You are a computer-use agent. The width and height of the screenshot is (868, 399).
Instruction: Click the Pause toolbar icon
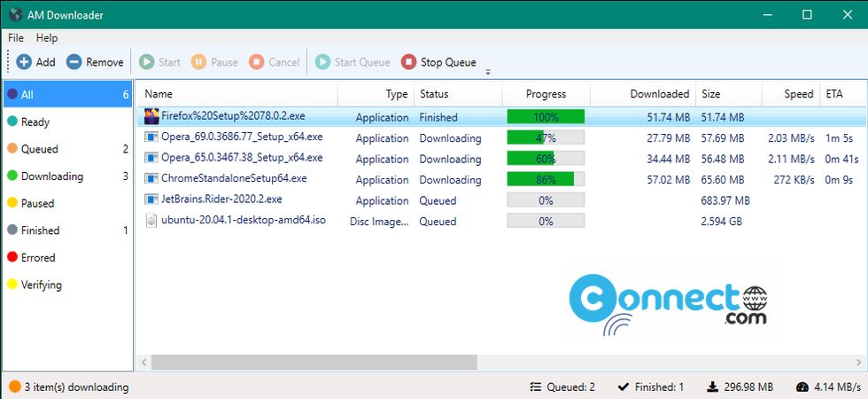click(198, 62)
